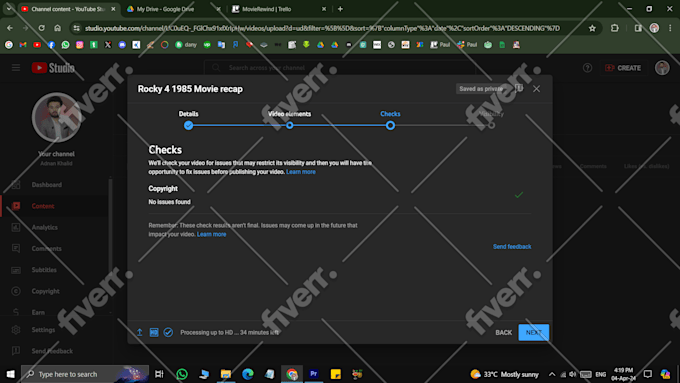680x383 pixels.
Task: View site information icon in address bar
Action: point(76,28)
